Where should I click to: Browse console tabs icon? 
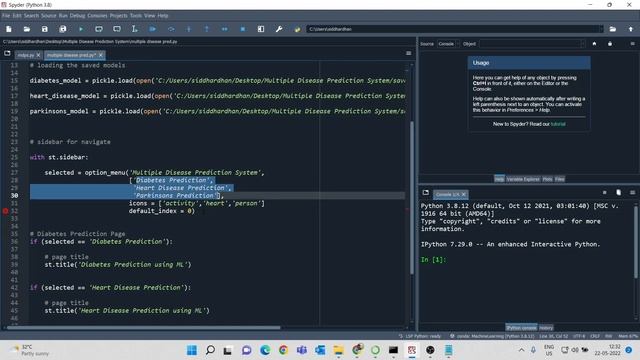(x=426, y=193)
